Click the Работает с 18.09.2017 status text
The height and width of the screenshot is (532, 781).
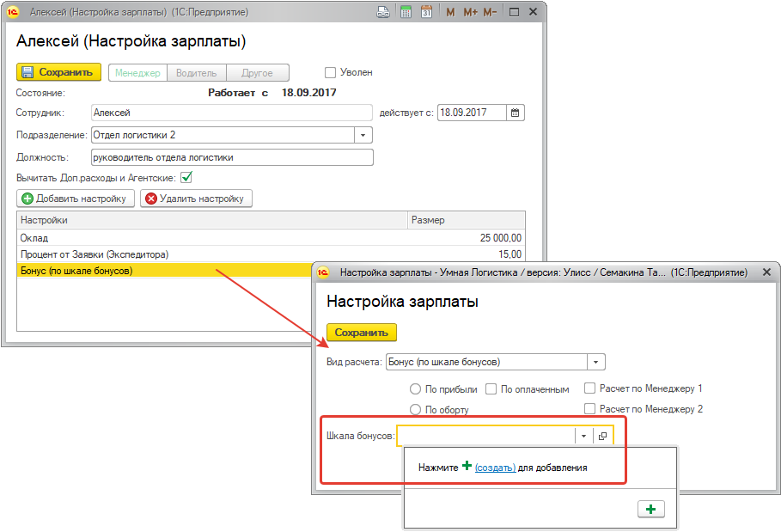coord(272,93)
